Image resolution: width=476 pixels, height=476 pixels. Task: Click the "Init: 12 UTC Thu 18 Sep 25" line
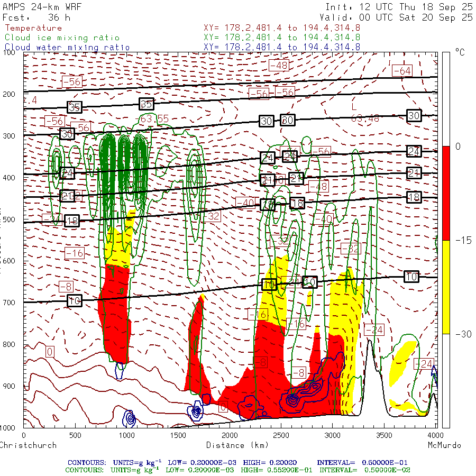pos(399,7)
